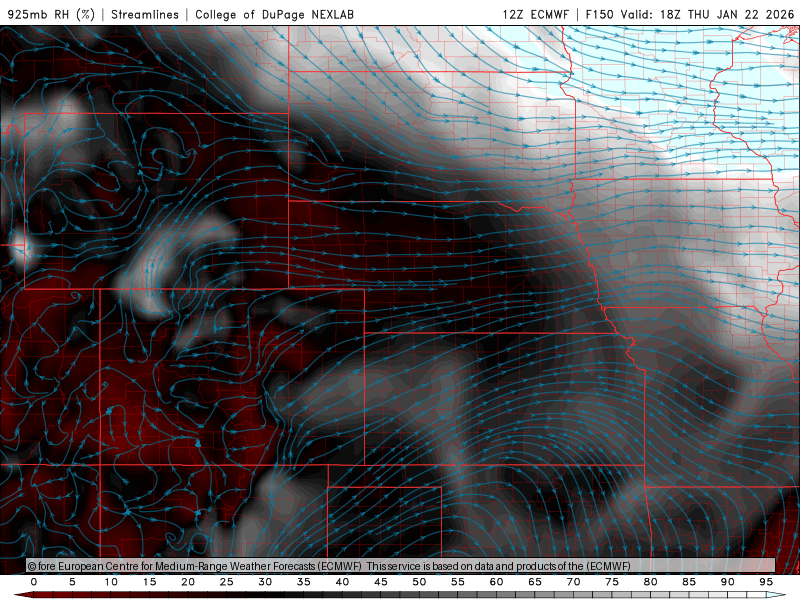Click the "25" value on color scale
Viewport: 800px width, 600px height.
(x=227, y=582)
